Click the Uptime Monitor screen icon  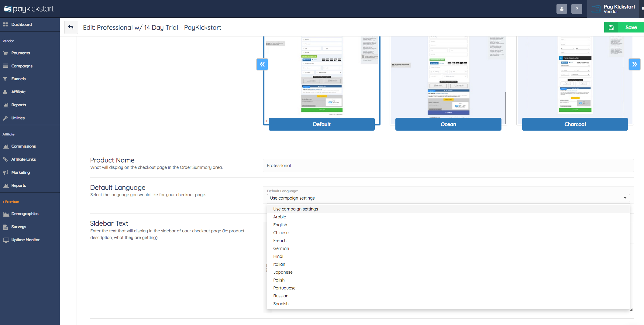click(x=6, y=240)
